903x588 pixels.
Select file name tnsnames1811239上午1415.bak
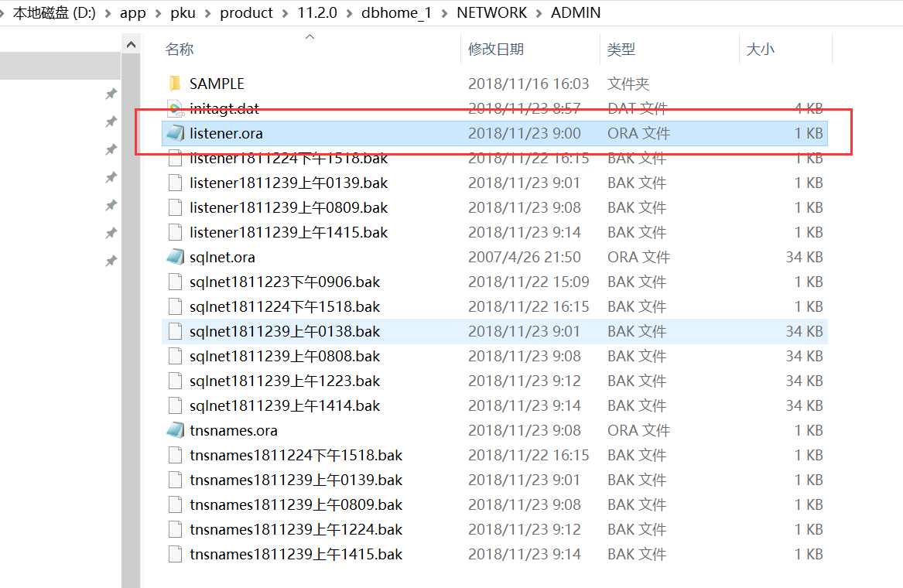click(x=296, y=555)
